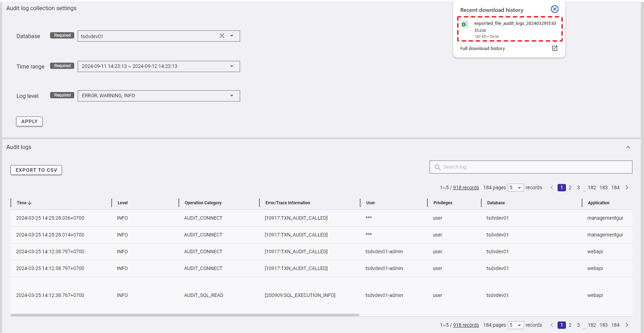
Task: Jump to page 184 in top pagination
Action: (x=615, y=188)
